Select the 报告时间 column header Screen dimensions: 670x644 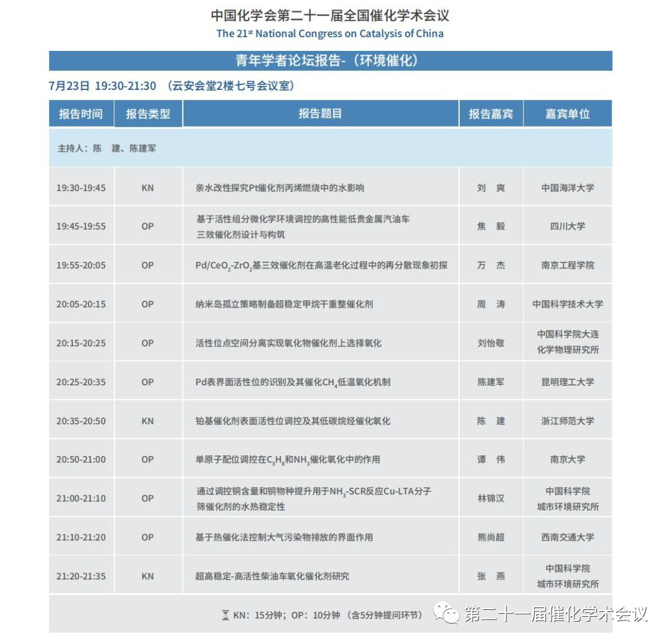81,114
